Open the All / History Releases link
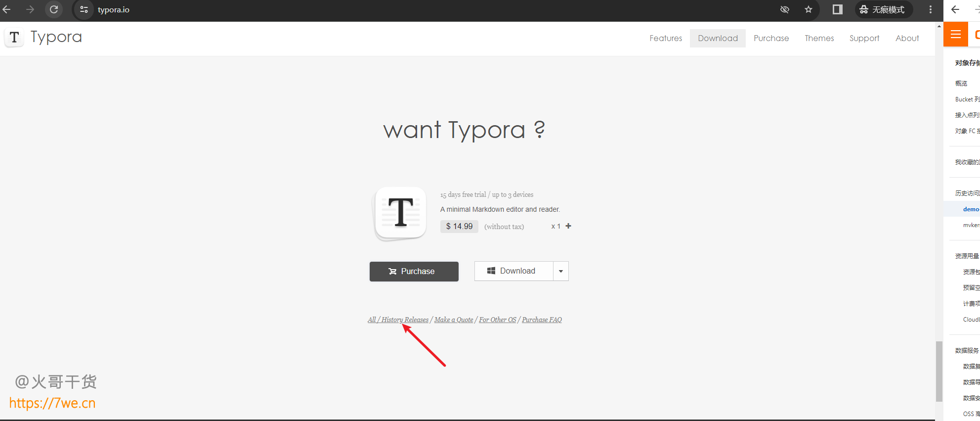980x421 pixels. pos(398,320)
